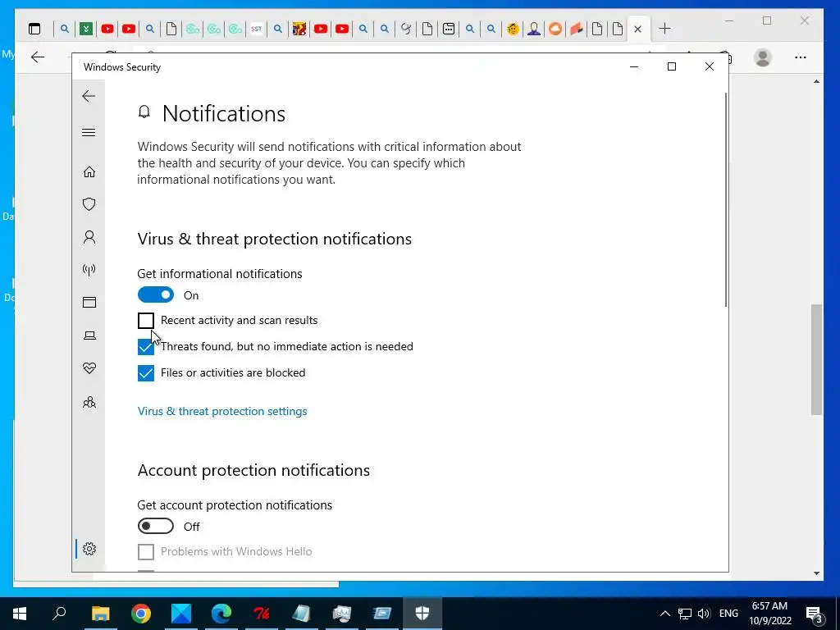Open the hamburger navigation menu
Viewport: 840px width, 630px height.
point(89,132)
